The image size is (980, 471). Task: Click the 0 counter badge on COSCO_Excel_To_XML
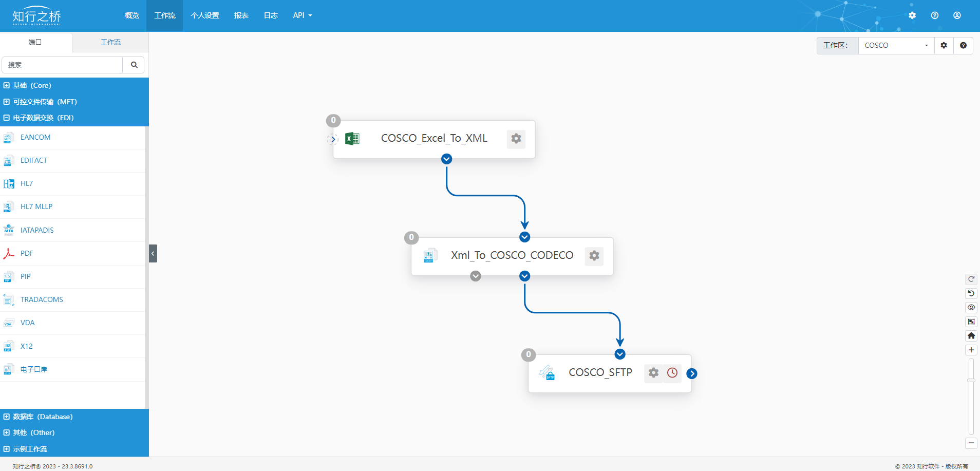333,121
